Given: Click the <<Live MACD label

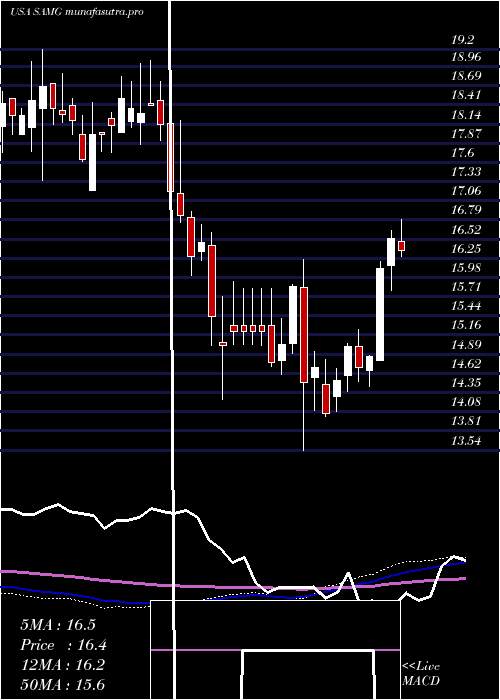Looking at the screenshot, I should click(x=421, y=674).
